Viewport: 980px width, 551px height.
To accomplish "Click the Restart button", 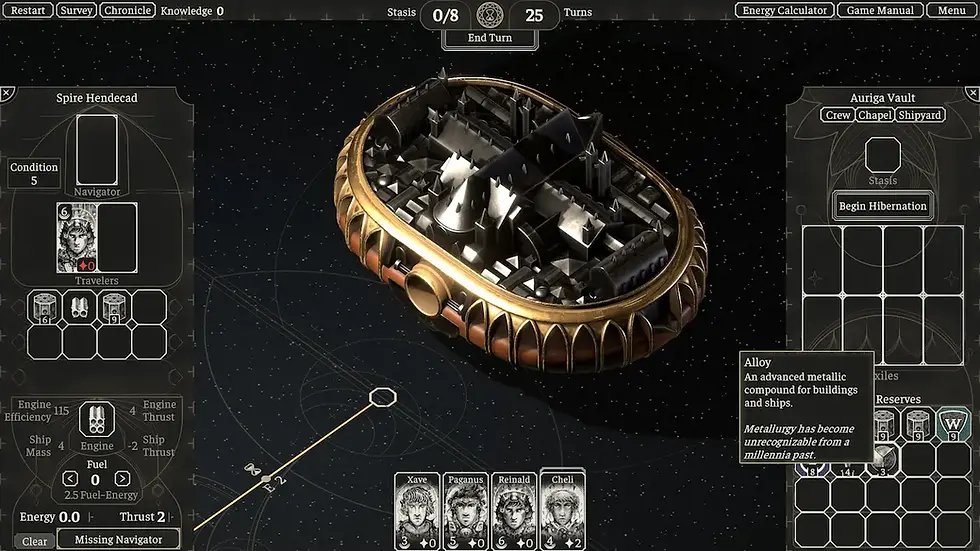I will point(28,10).
